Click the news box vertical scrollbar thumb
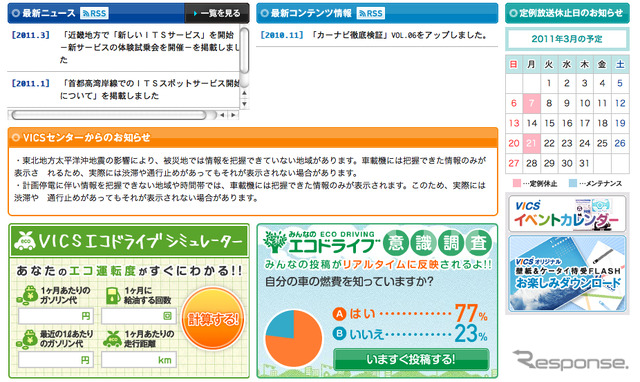Screen dimensions: 640x382 (x=244, y=50)
